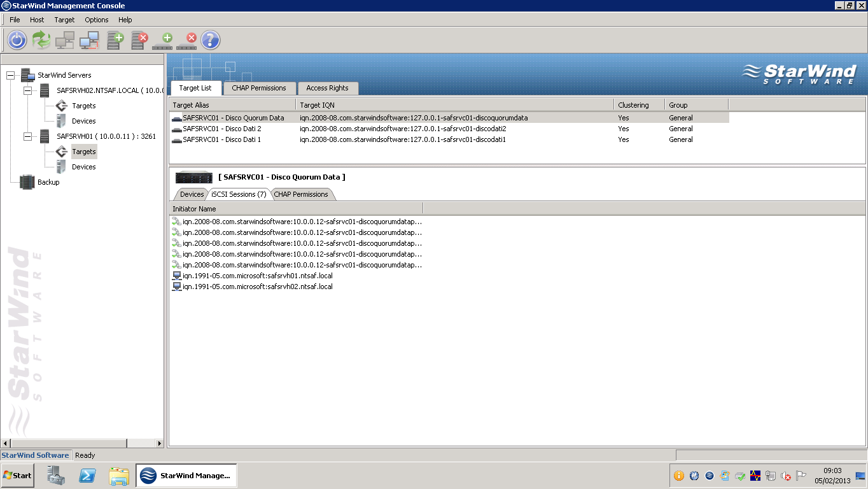Collapse the StarWind Servers tree node
868x489 pixels.
coord(10,75)
